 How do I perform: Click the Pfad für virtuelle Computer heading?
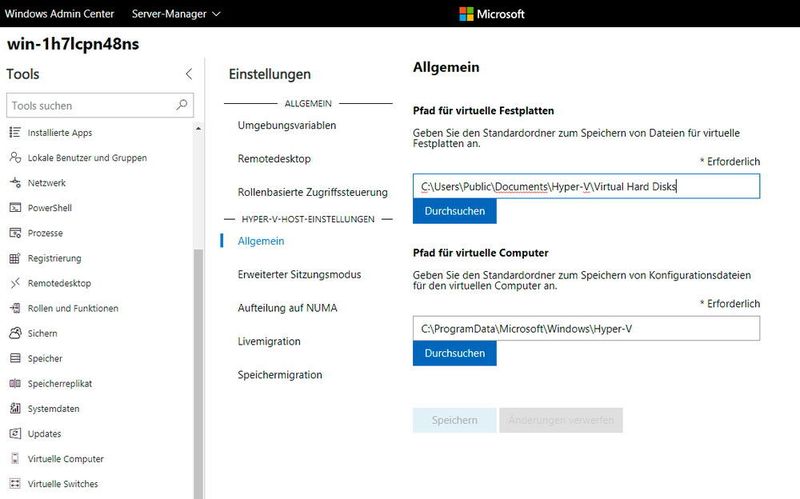pyautogui.click(x=481, y=253)
